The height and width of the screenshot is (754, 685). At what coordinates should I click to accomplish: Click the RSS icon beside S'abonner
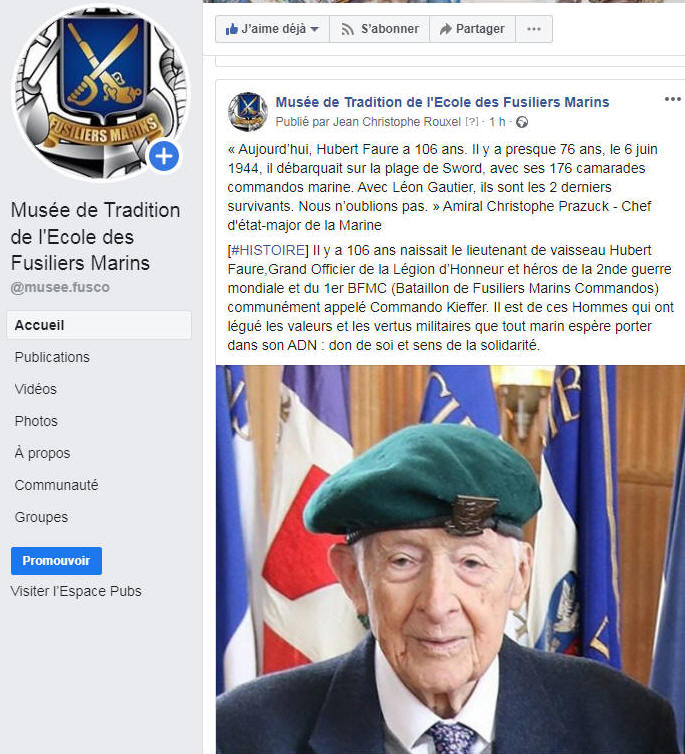coord(348,29)
